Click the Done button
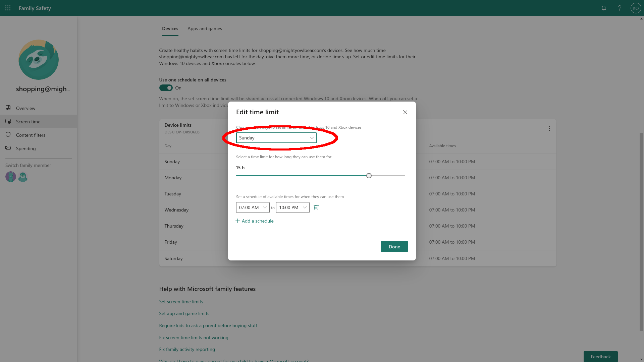This screenshot has height=362, width=644. click(x=394, y=247)
